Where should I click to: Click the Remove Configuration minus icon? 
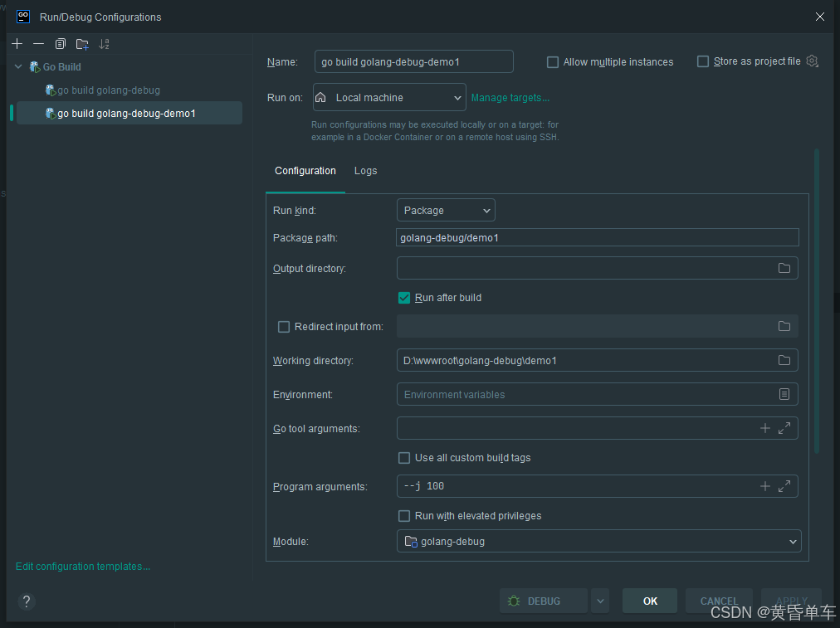pos(38,44)
